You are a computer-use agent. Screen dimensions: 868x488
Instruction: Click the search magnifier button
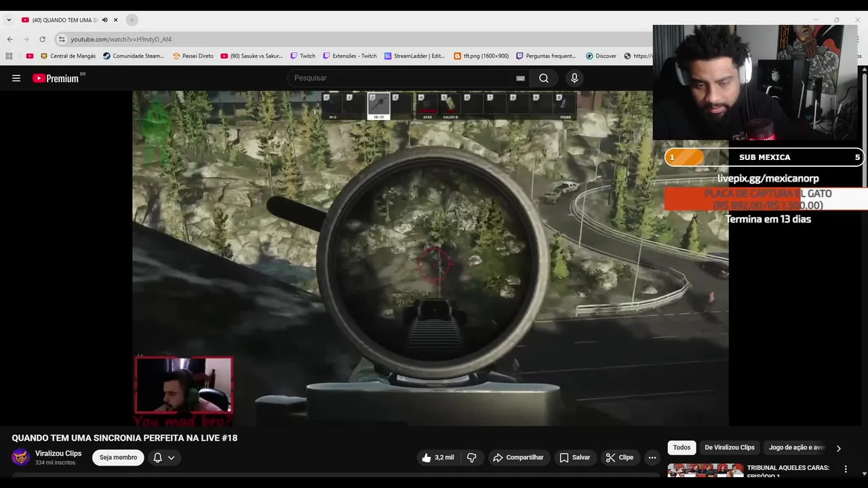click(544, 78)
